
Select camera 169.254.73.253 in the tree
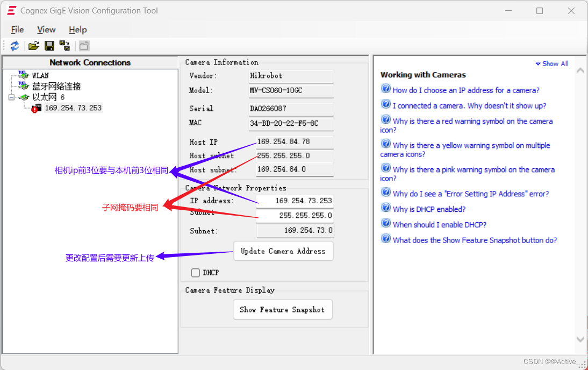[73, 108]
